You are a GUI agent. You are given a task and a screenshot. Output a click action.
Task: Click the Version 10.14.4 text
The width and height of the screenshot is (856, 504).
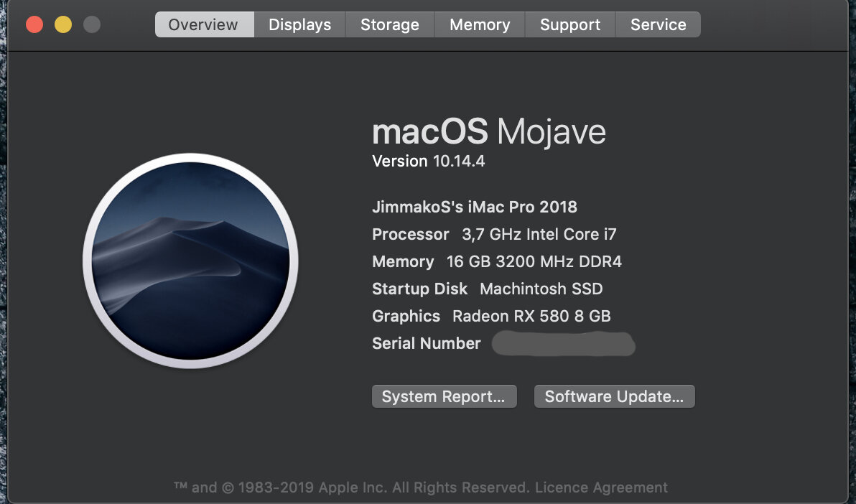pyautogui.click(x=429, y=161)
